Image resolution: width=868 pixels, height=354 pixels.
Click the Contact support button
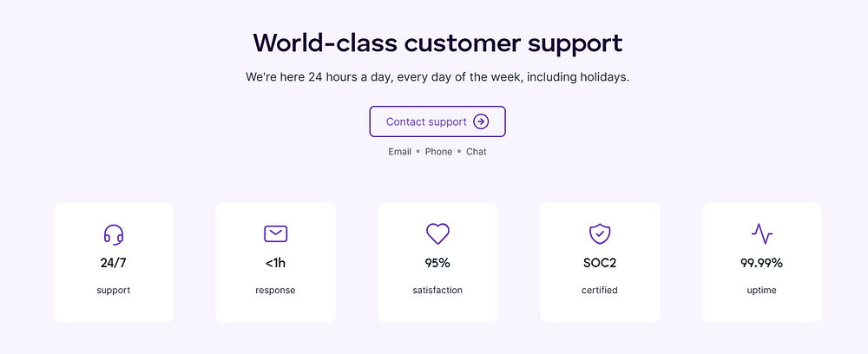tap(437, 121)
